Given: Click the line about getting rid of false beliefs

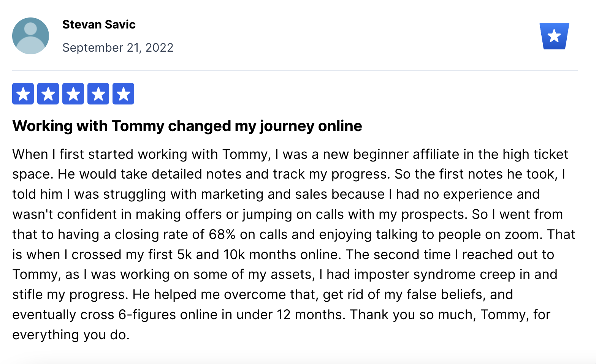Looking at the screenshot, I should click(x=263, y=294).
